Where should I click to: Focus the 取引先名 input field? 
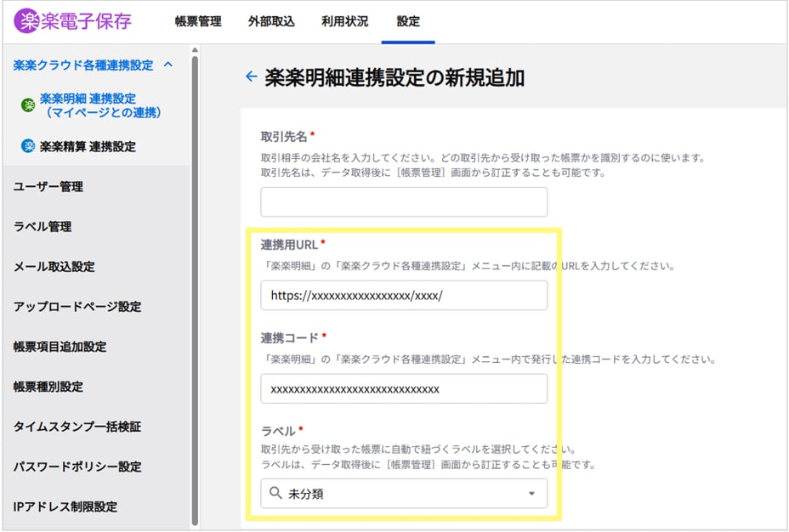click(404, 201)
